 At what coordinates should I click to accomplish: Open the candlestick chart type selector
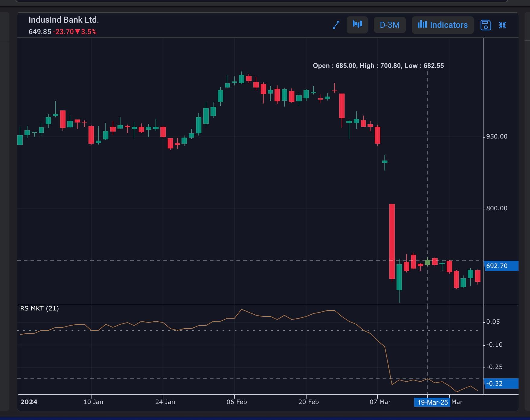[x=357, y=25]
